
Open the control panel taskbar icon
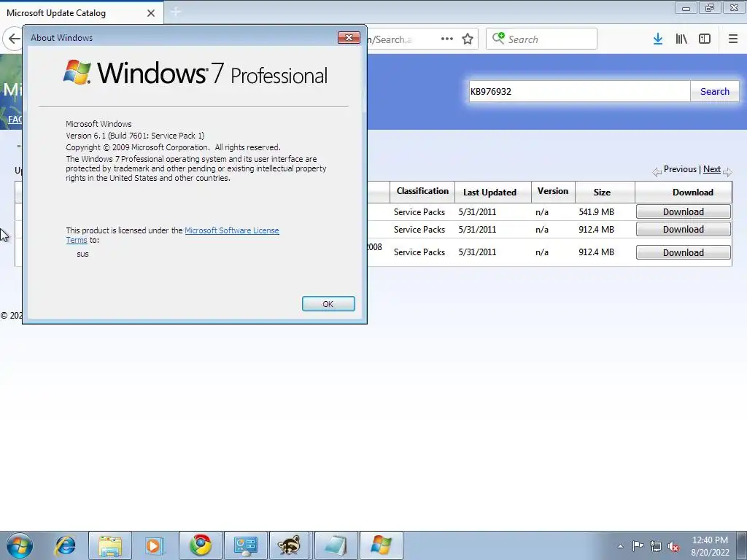click(246, 545)
